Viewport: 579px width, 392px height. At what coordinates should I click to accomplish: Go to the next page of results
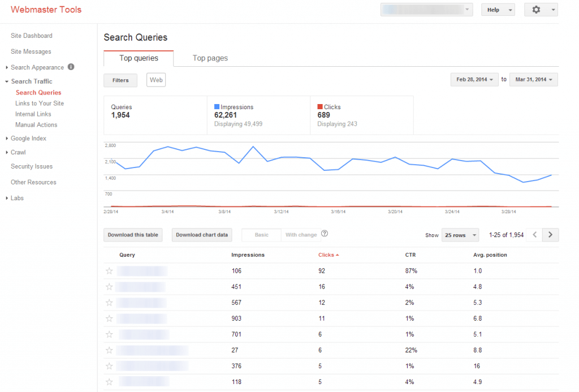coord(550,235)
